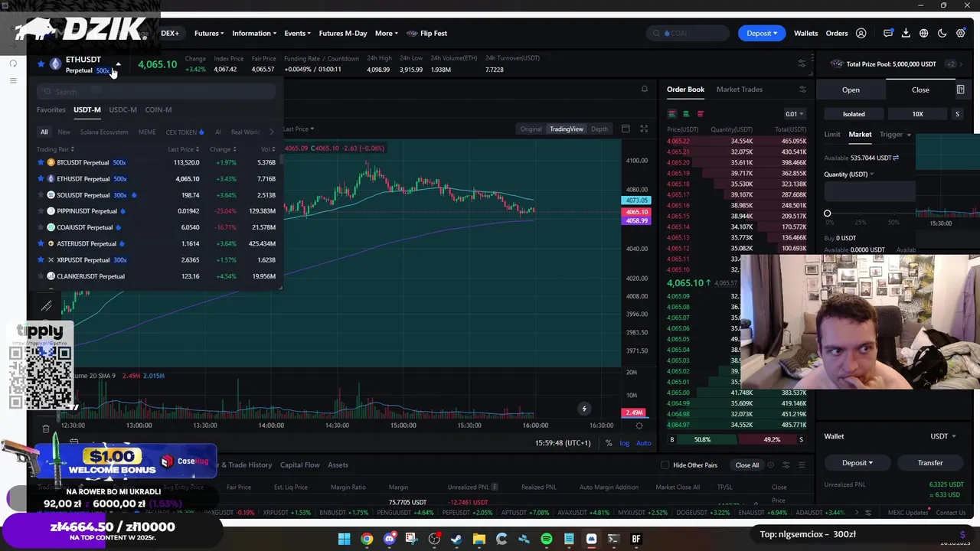Open the Wallet USDT currency dropdown
This screenshot has height=551, width=980.
[x=942, y=436]
